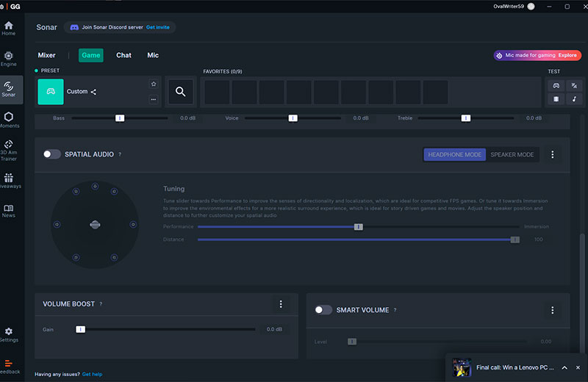Screen dimensions: 588x382
Task: Open the Giveaways page
Action: coord(9,181)
